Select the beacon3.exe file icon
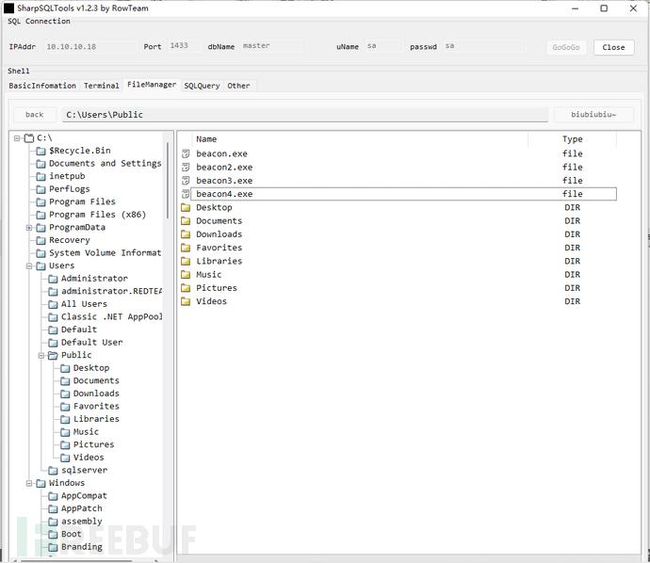 click(186, 181)
